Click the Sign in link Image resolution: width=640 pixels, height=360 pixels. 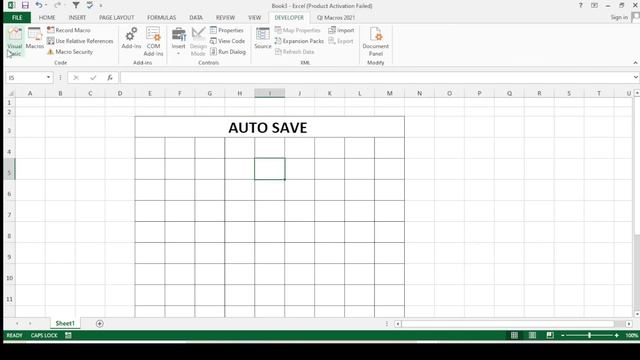[x=619, y=17]
